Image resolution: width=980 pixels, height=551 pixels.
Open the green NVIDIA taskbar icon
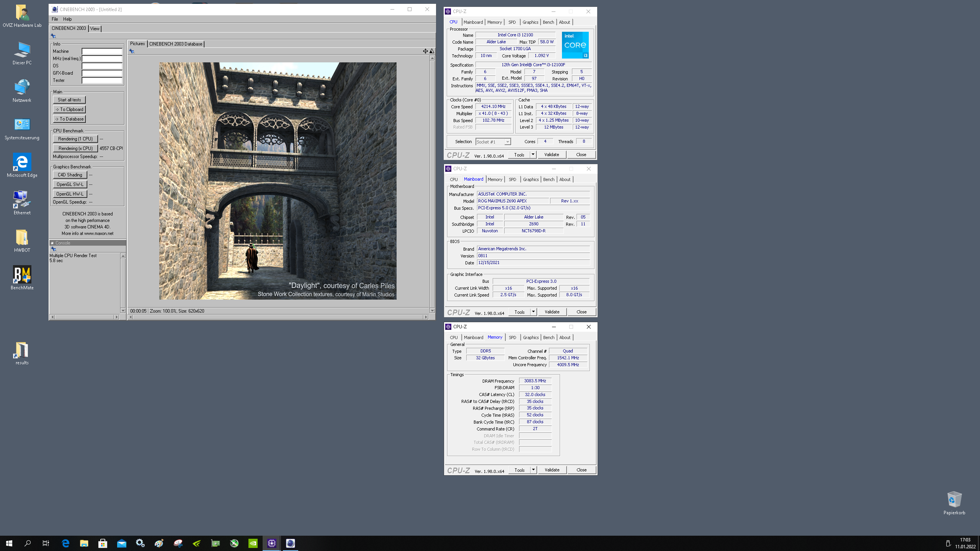click(x=253, y=543)
